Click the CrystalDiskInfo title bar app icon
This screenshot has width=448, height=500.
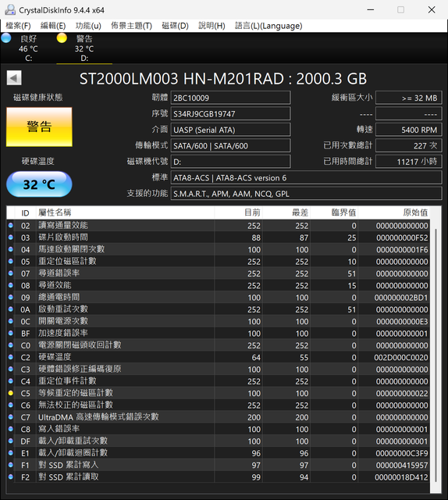(x=10, y=10)
